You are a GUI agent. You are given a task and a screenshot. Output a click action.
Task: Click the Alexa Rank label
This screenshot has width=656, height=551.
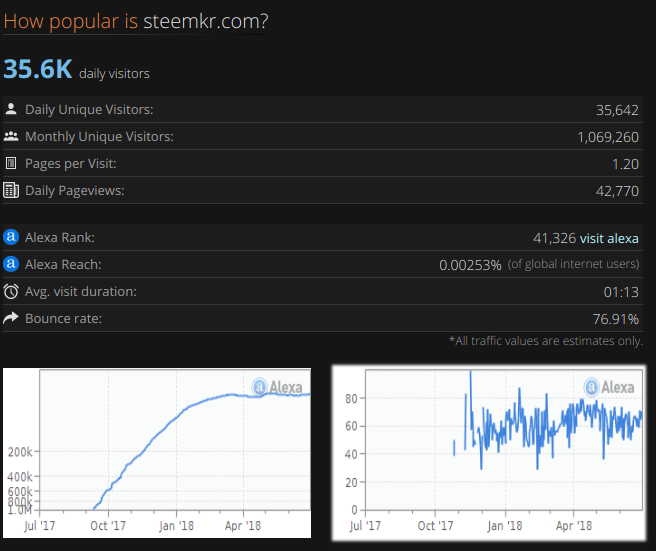[60, 237]
